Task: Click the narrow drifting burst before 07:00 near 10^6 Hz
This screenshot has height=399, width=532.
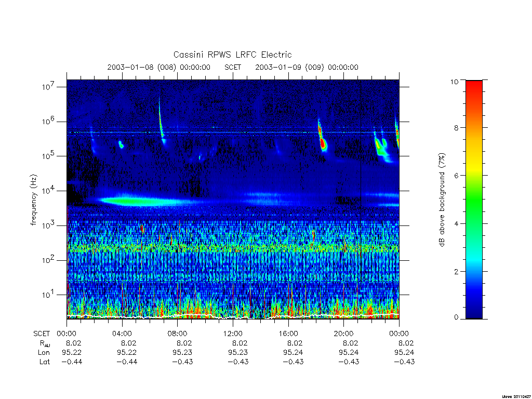Action: 161,121
